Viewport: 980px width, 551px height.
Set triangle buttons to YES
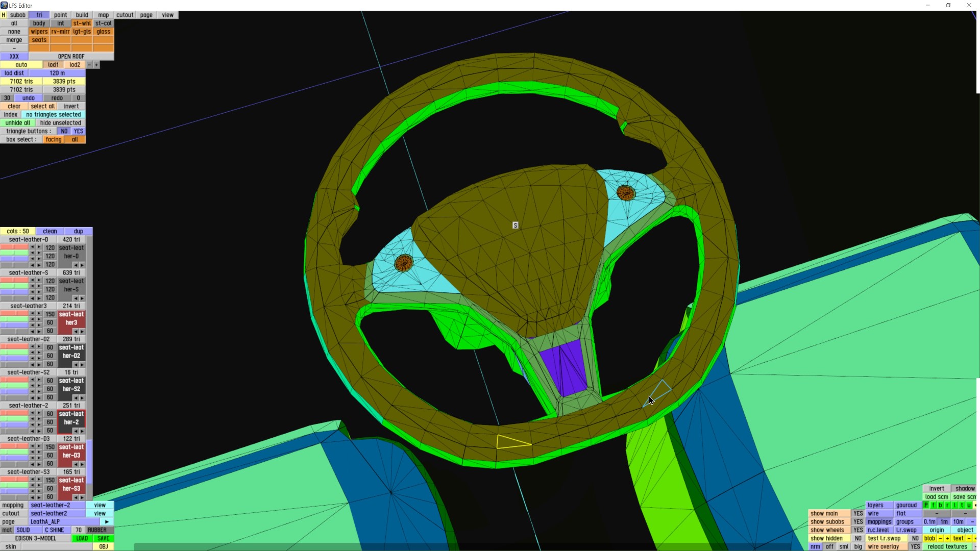(78, 131)
